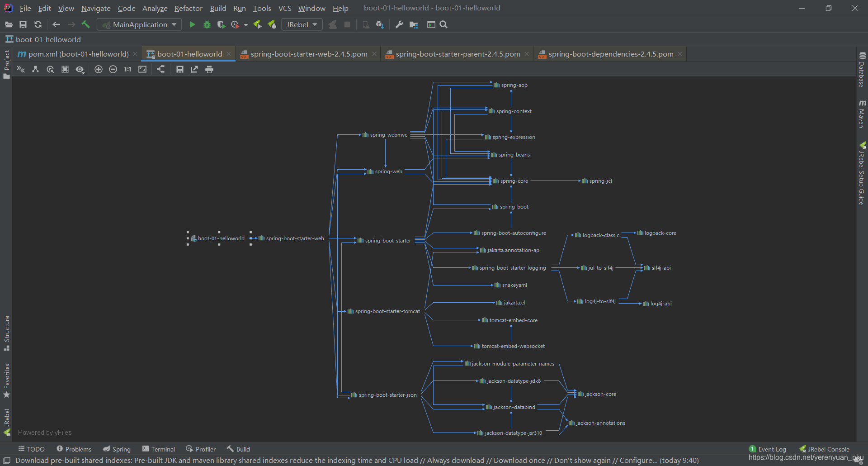
Task: Open the visibility level eye dropdown
Action: tap(80, 69)
